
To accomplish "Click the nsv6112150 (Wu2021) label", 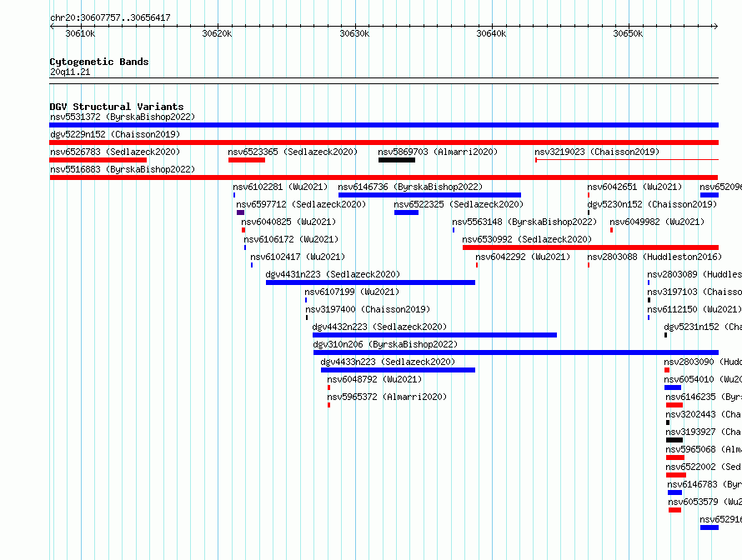I will point(694,309).
